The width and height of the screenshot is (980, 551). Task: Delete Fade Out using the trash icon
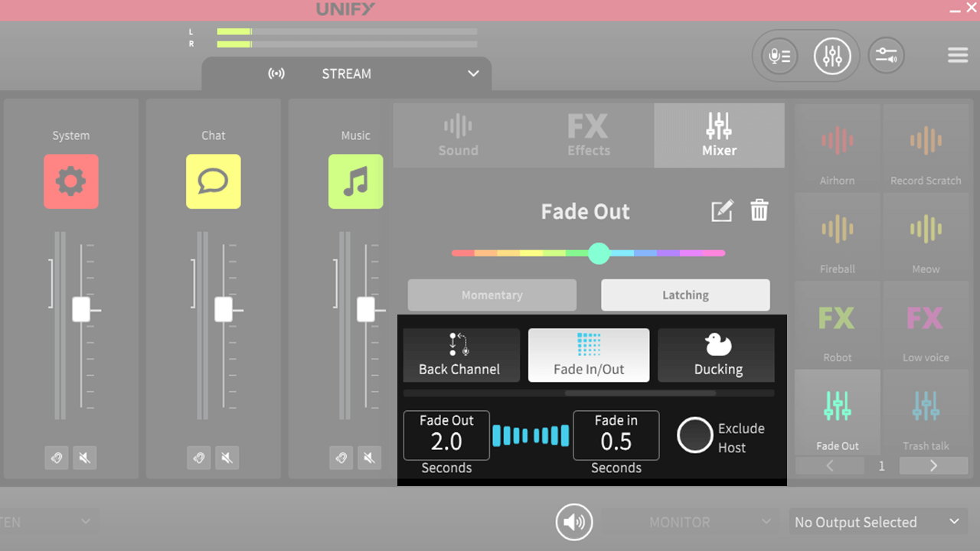tap(759, 210)
